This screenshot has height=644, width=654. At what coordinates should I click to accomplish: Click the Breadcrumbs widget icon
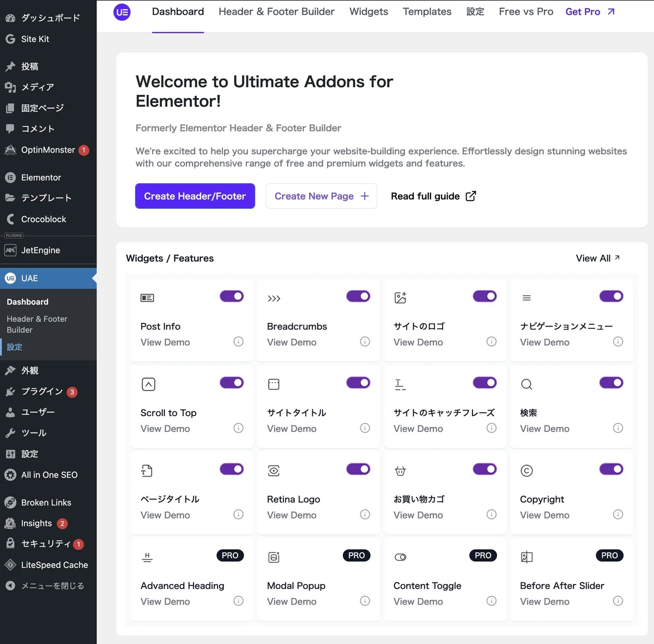pos(274,298)
